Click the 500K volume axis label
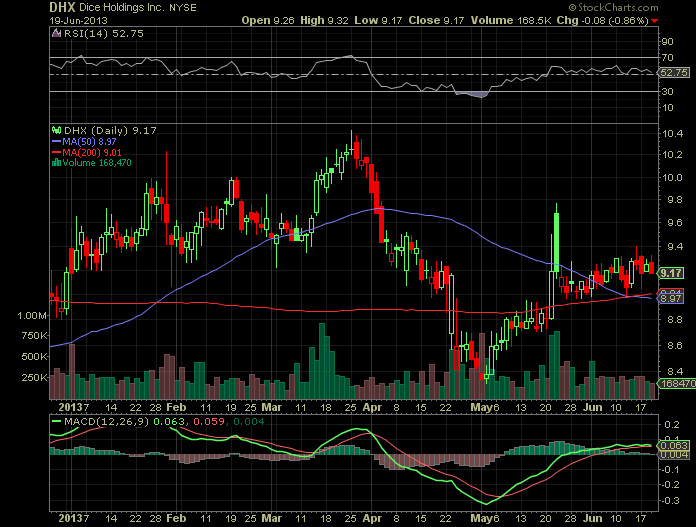The width and height of the screenshot is (696, 527). (34, 357)
